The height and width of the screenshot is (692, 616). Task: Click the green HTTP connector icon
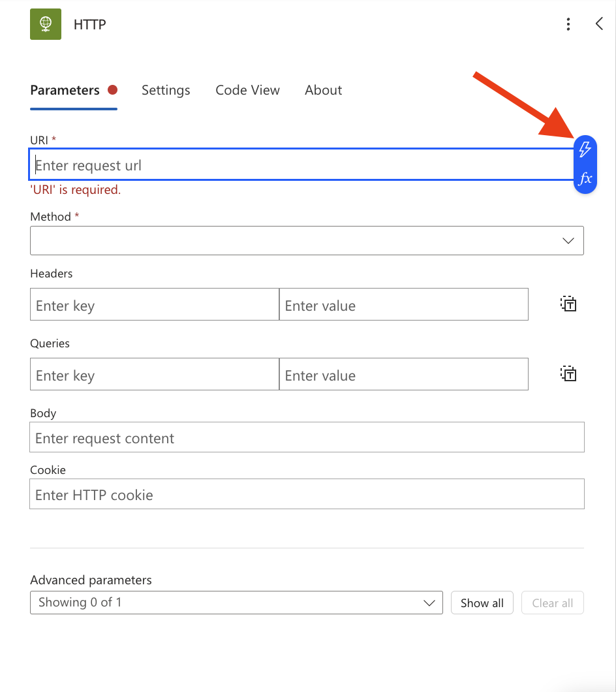pos(46,24)
